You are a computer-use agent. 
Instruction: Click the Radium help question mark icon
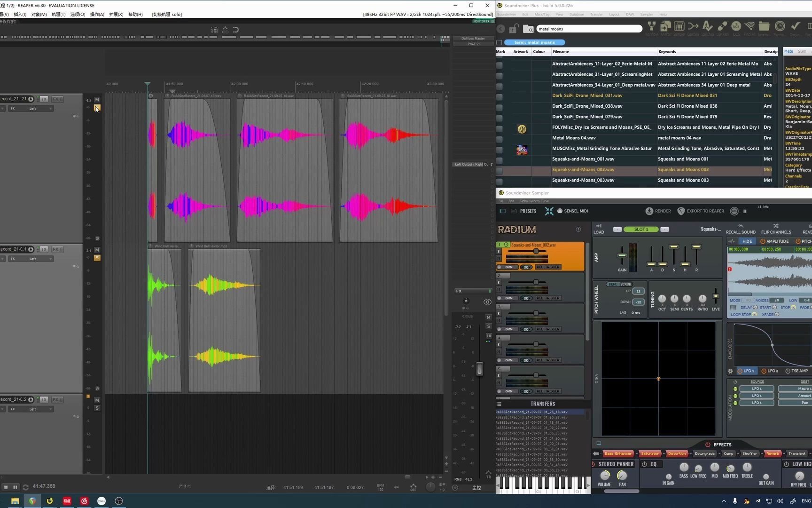[578, 230]
